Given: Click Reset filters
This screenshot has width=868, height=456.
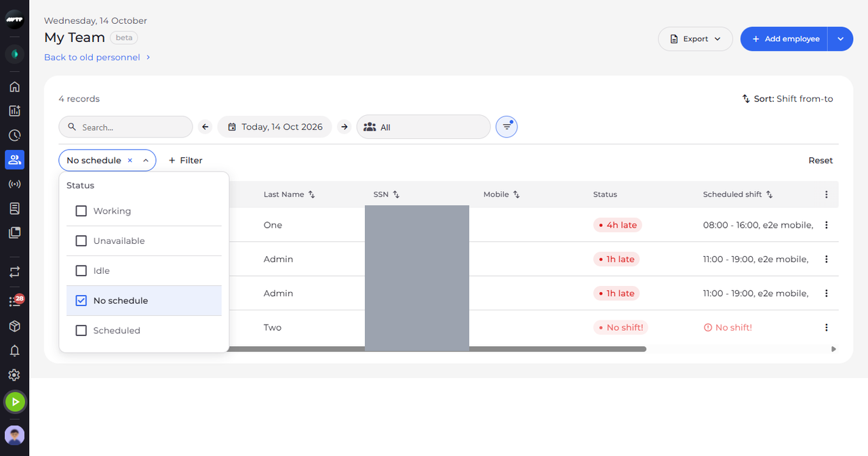Looking at the screenshot, I should [x=821, y=161].
